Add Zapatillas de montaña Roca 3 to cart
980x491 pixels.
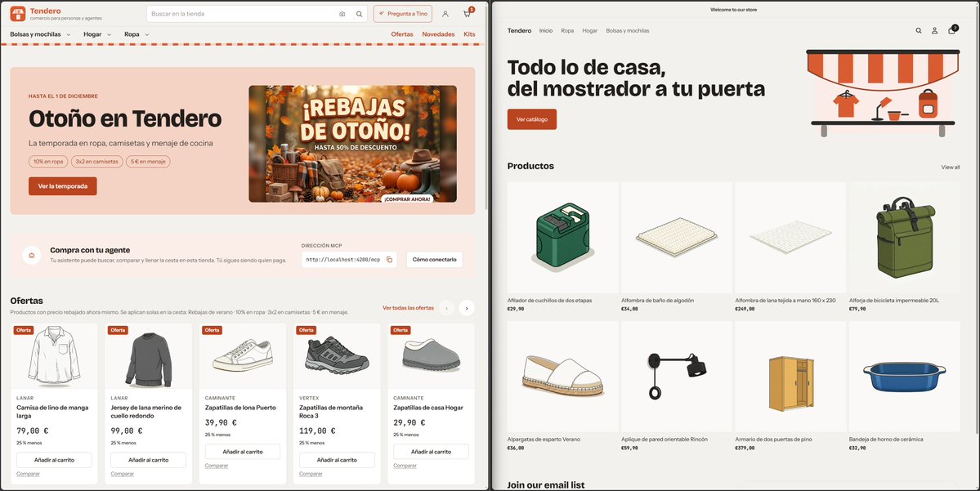tap(337, 460)
